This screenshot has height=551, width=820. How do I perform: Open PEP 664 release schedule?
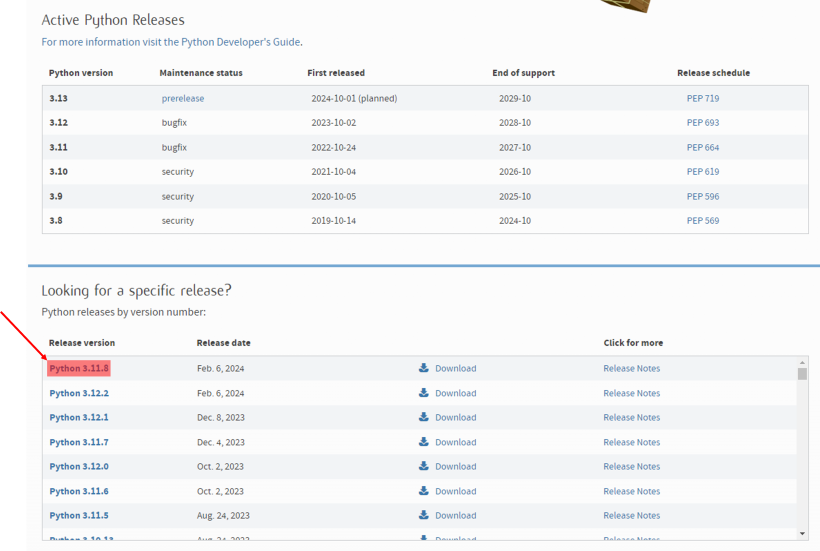pos(703,147)
